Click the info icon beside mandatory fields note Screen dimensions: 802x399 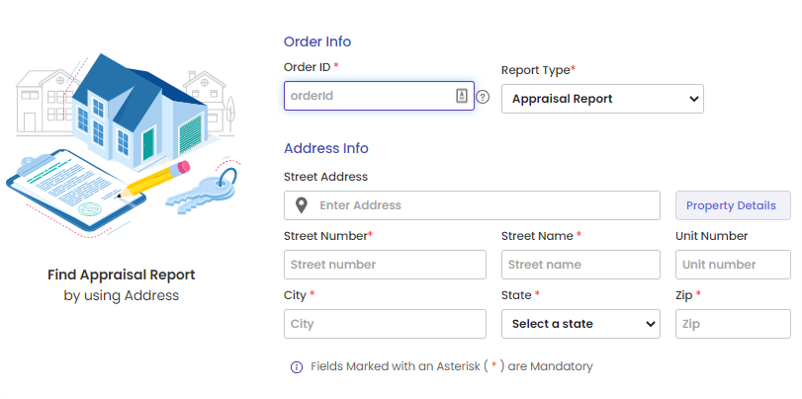click(297, 367)
